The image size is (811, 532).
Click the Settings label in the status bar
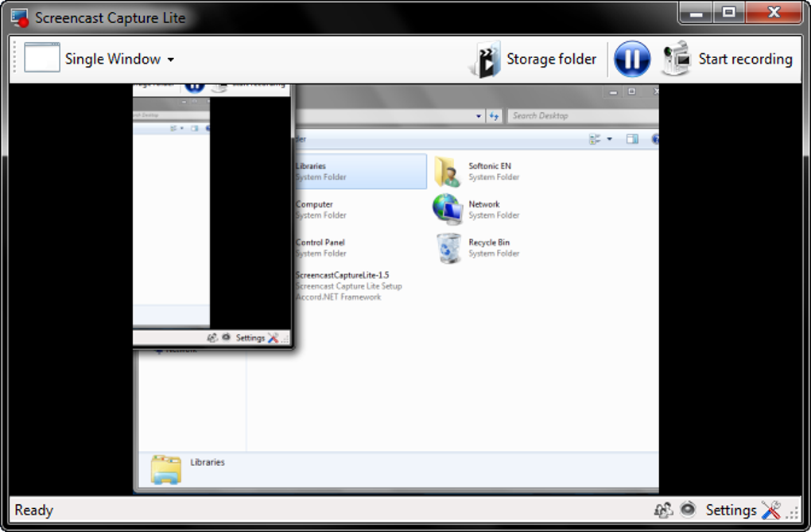pos(730,510)
